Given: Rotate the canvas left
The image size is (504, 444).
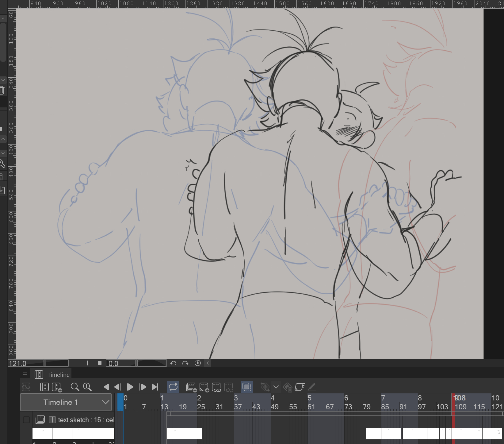Looking at the screenshot, I should point(173,363).
